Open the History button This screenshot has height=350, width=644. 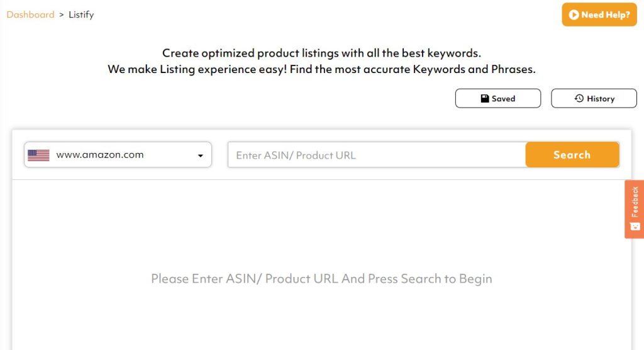click(x=594, y=99)
